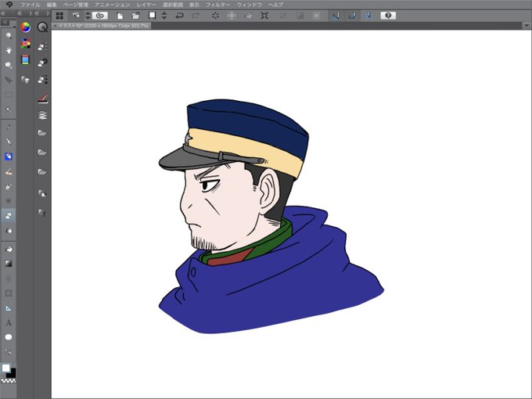Click the Clip Studio spiral launch button
The height and width of the screenshot is (399, 532).
(100, 16)
